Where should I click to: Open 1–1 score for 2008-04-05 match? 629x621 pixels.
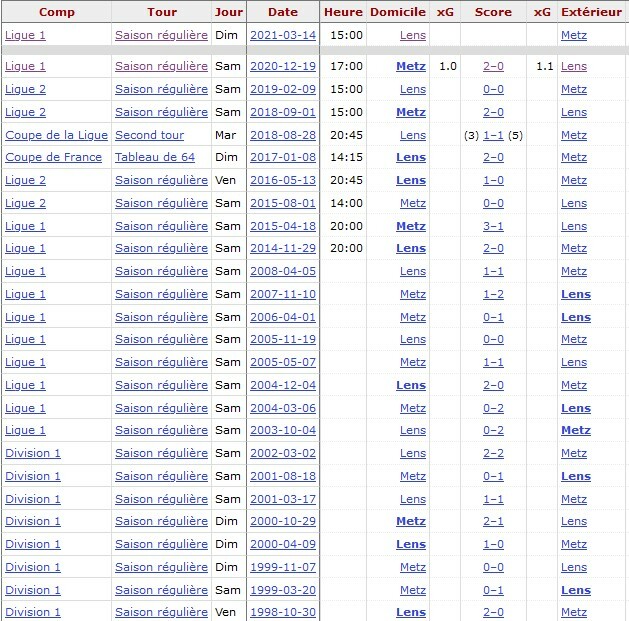493,271
